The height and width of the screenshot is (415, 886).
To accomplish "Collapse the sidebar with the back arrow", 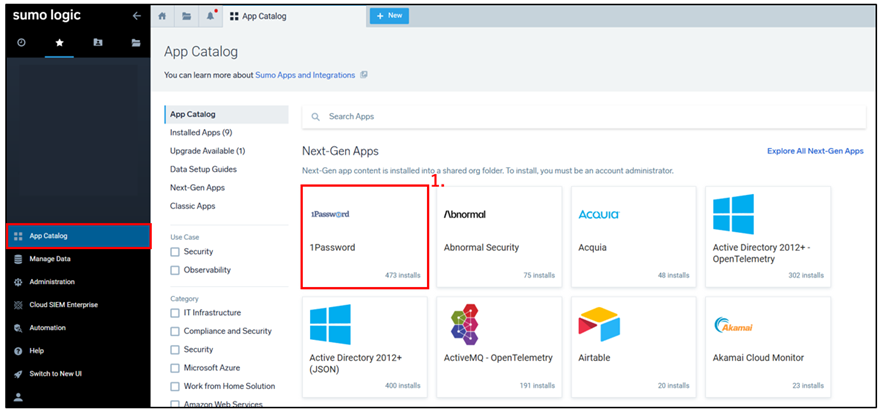I will [136, 16].
